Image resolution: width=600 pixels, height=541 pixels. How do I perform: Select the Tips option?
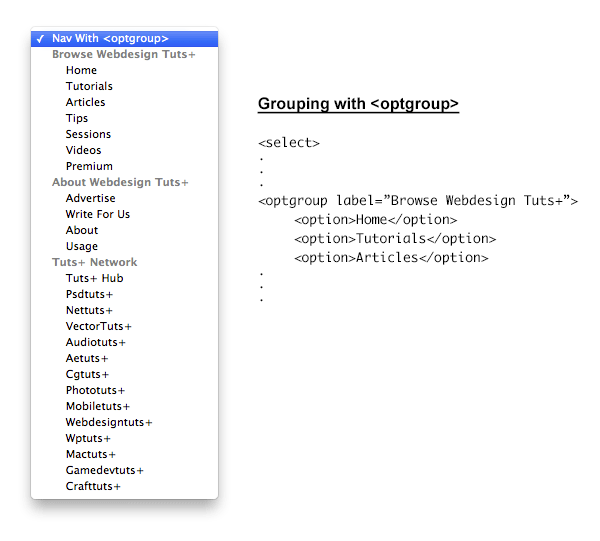[x=124, y=118]
